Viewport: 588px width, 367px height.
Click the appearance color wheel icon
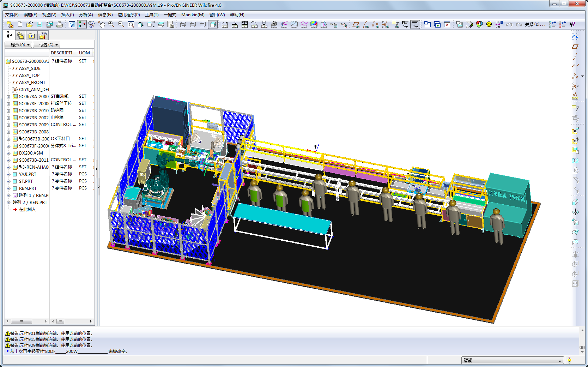[479, 24]
